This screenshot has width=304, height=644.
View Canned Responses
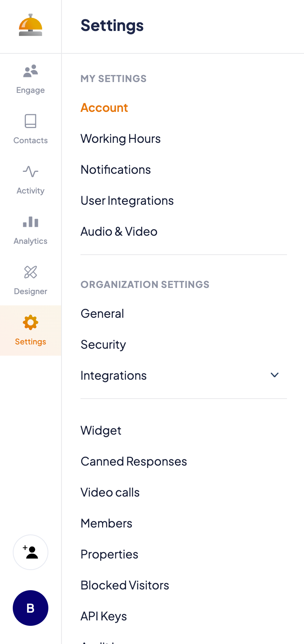point(134,461)
